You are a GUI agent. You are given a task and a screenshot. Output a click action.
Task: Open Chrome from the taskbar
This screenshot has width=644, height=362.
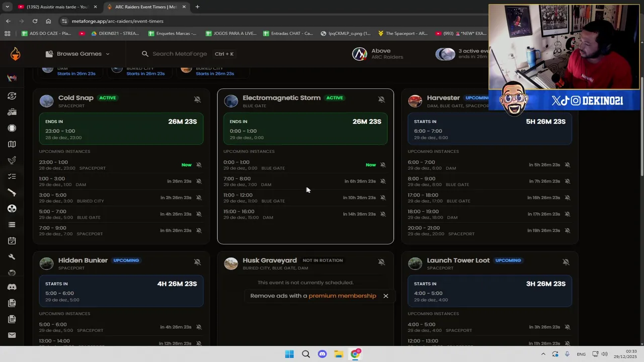pyautogui.click(x=355, y=354)
